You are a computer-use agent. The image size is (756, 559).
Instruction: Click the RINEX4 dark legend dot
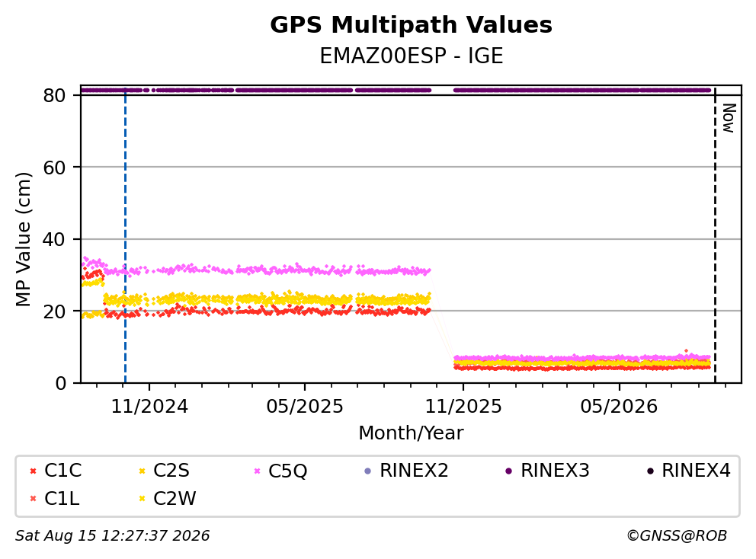click(x=650, y=471)
